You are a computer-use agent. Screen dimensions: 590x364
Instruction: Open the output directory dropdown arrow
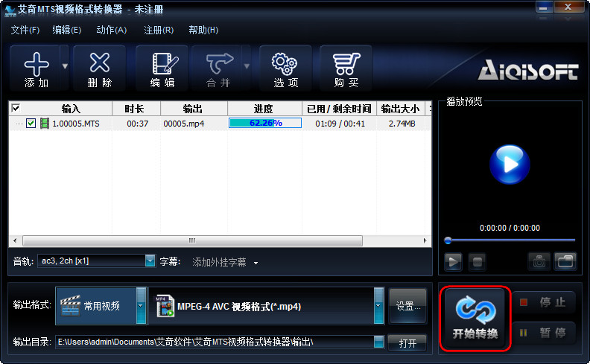[x=379, y=342]
